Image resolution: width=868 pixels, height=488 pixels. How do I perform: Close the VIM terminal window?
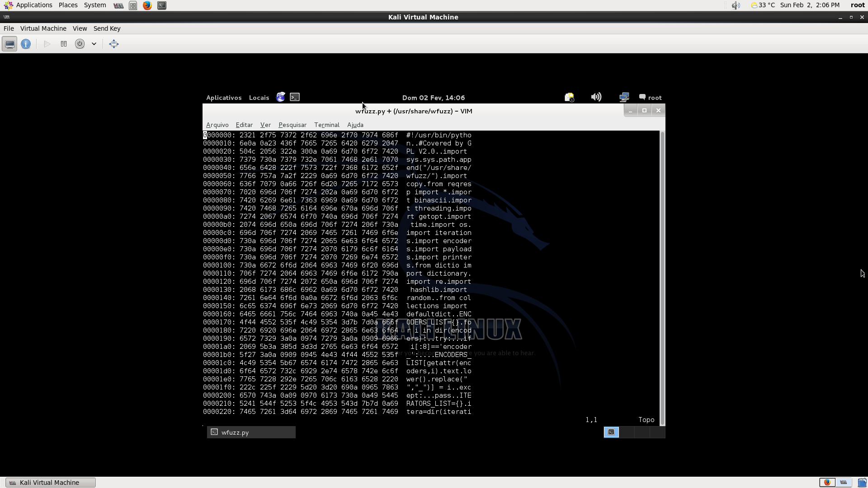coord(658,111)
